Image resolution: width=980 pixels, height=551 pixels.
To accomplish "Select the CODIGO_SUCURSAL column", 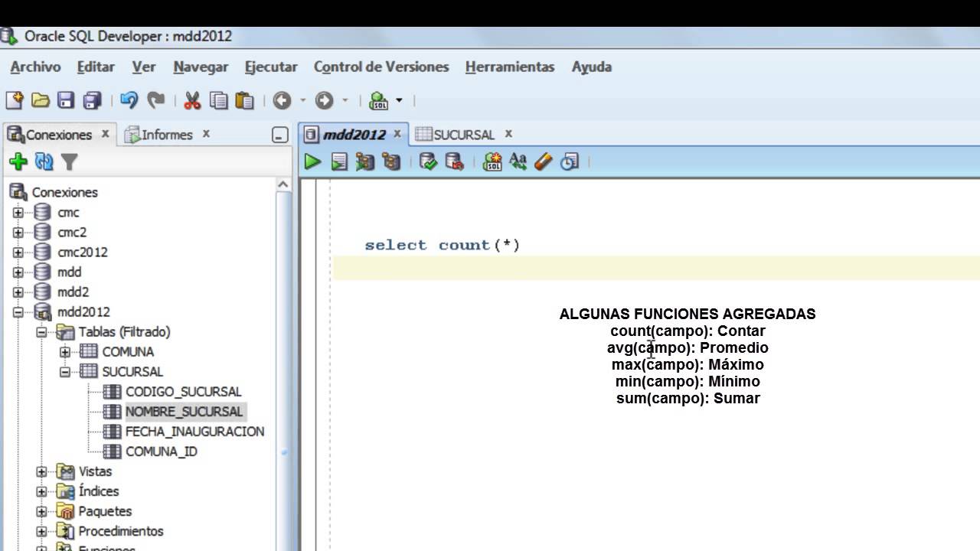I will pos(184,392).
